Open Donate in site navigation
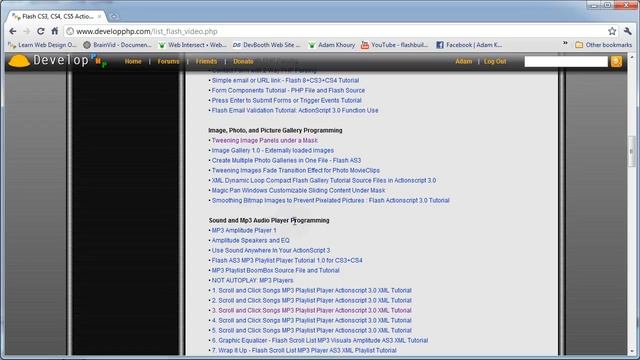The width and height of the screenshot is (640, 360). tap(243, 61)
